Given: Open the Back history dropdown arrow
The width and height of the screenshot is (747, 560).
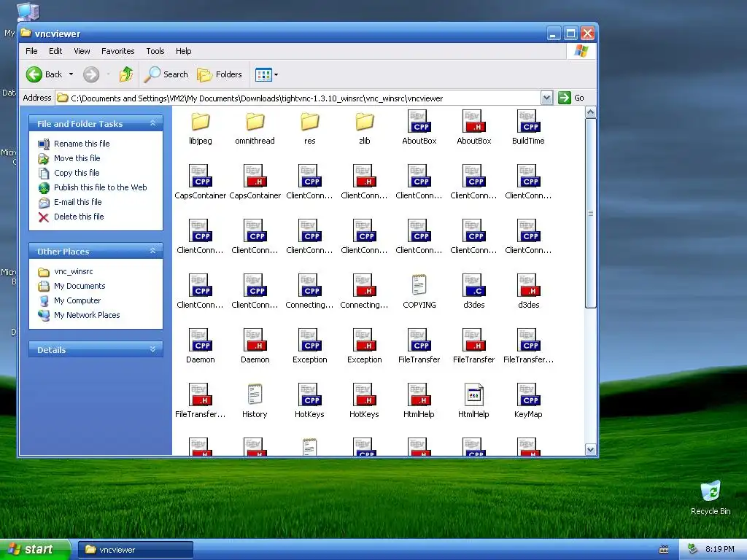Looking at the screenshot, I should [x=71, y=74].
